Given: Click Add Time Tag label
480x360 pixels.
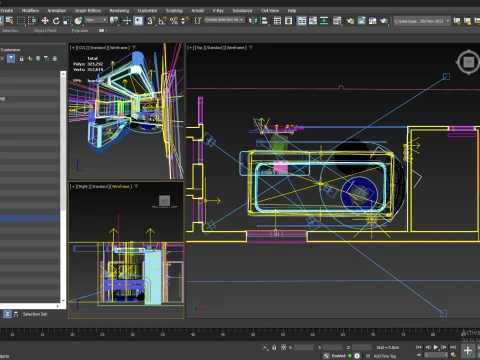Looking at the screenshot, I should click(x=384, y=356).
